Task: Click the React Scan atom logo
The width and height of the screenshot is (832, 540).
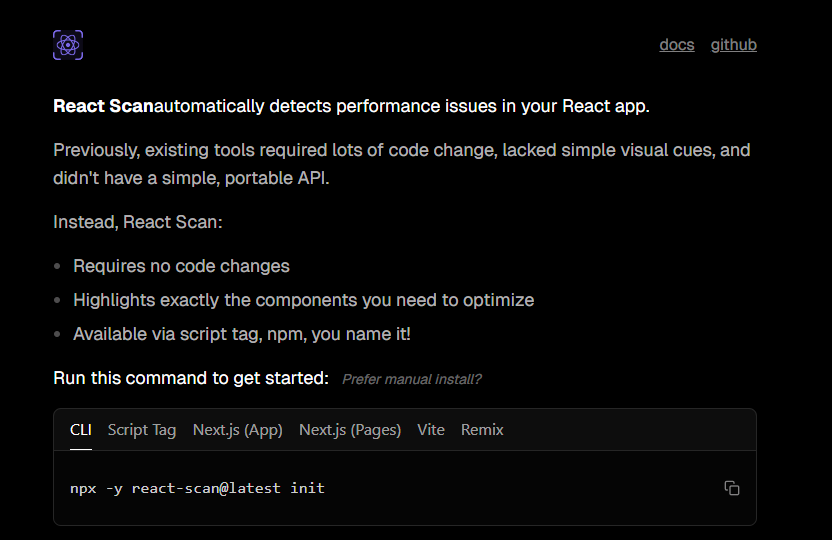Action: click(x=68, y=45)
